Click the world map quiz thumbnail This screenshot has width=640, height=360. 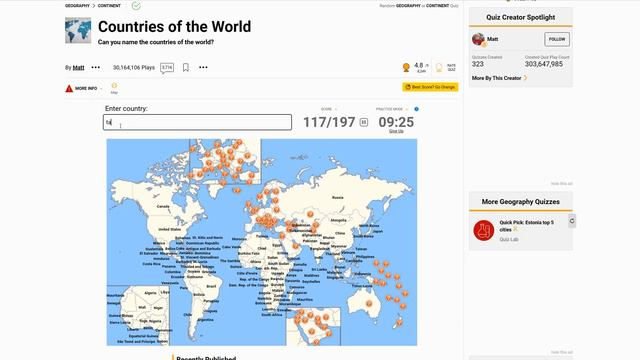coord(78,30)
